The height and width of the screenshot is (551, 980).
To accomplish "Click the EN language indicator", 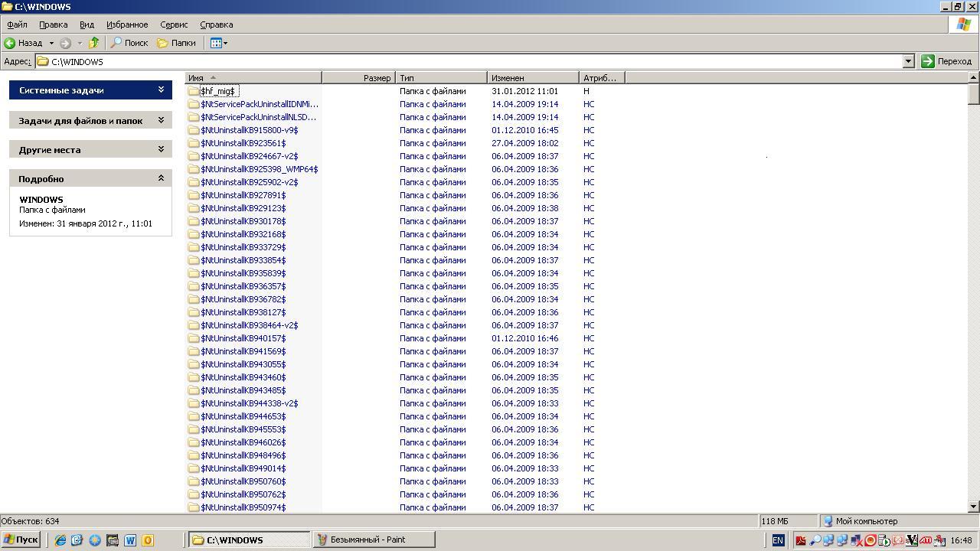I will point(778,540).
